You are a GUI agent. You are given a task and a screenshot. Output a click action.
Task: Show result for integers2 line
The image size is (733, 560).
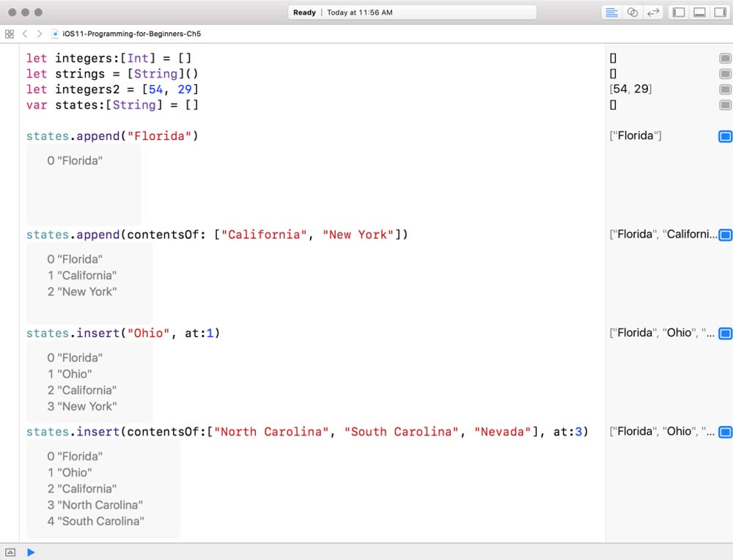(x=725, y=89)
